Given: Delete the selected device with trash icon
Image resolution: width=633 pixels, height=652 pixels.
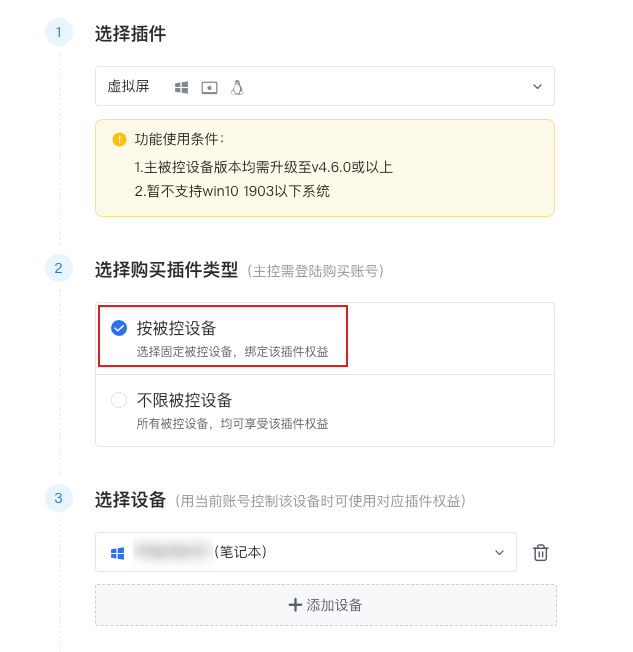Looking at the screenshot, I should coord(540,553).
